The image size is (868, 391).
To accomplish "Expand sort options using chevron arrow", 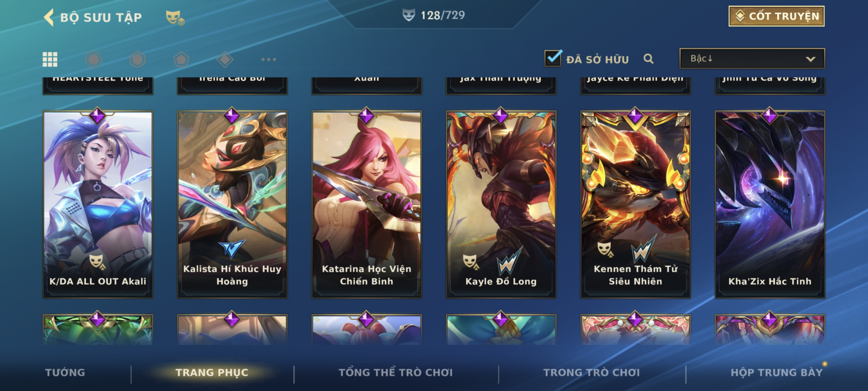I will [x=810, y=59].
